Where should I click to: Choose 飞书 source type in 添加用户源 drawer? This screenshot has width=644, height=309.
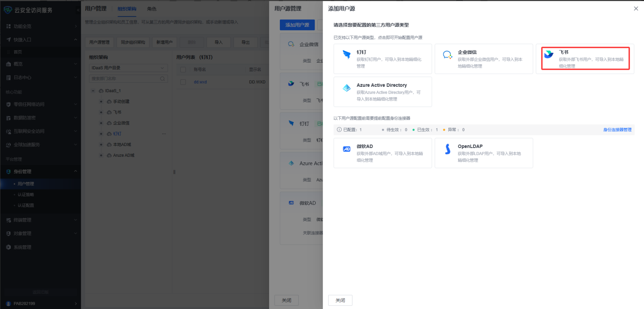[x=585, y=59]
